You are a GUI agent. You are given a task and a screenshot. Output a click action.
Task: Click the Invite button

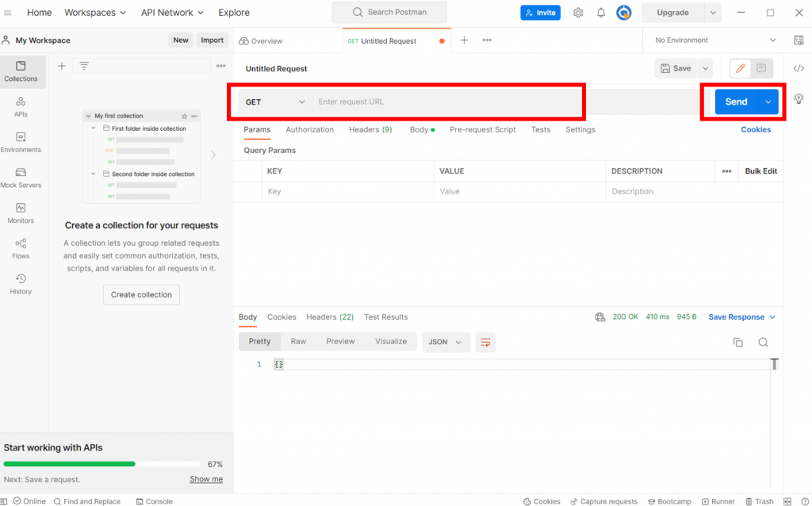540,13
